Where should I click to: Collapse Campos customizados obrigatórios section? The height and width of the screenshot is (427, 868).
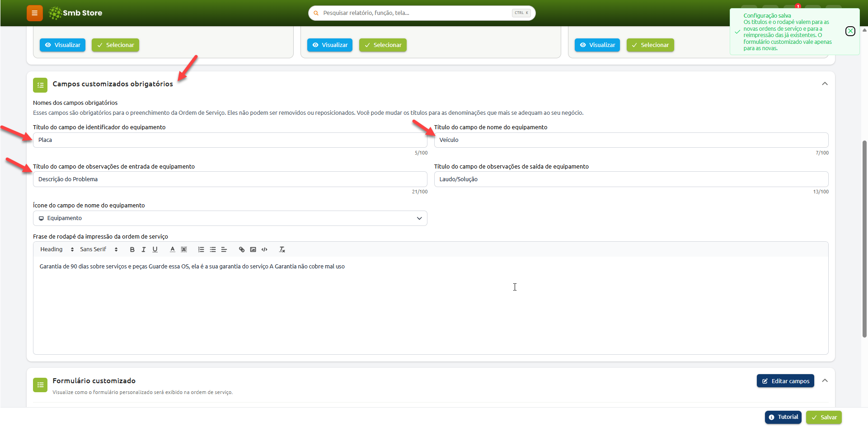(825, 84)
